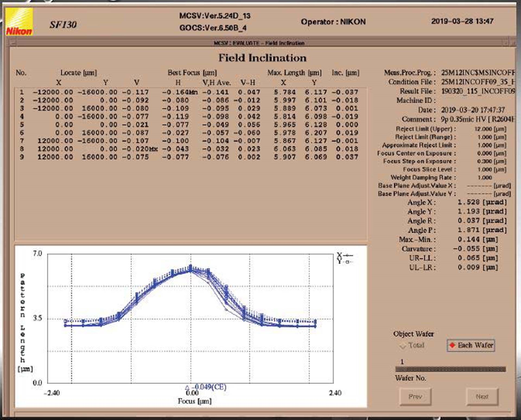
Task: Click the Angle Y value 1.193
Action: (x=469, y=211)
